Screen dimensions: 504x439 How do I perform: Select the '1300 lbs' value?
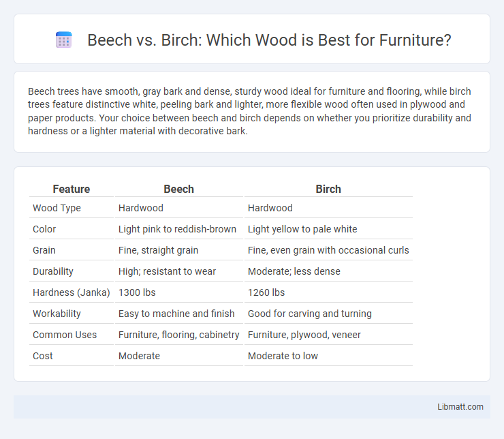(137, 292)
